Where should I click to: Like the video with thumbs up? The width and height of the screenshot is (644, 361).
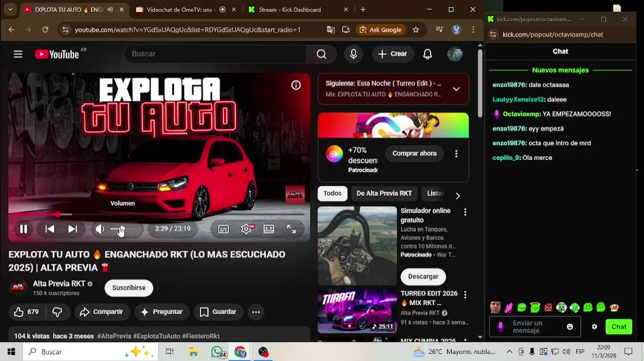pyautogui.click(x=27, y=312)
